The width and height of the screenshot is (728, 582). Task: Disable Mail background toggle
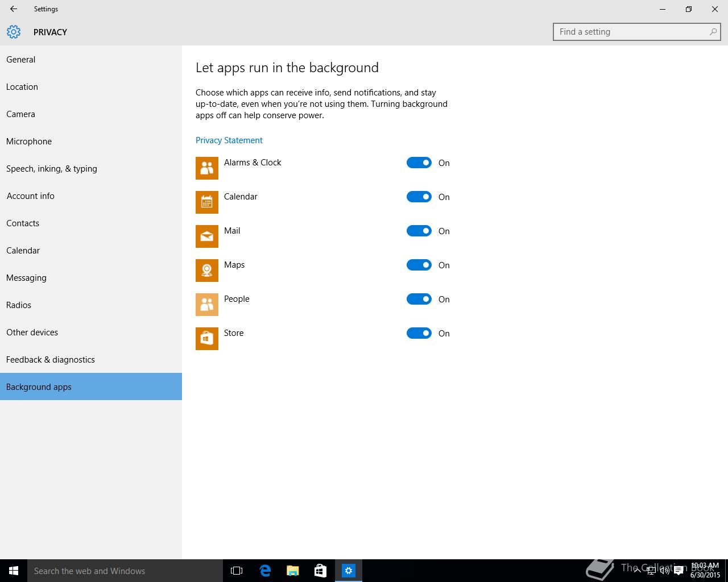[419, 231]
